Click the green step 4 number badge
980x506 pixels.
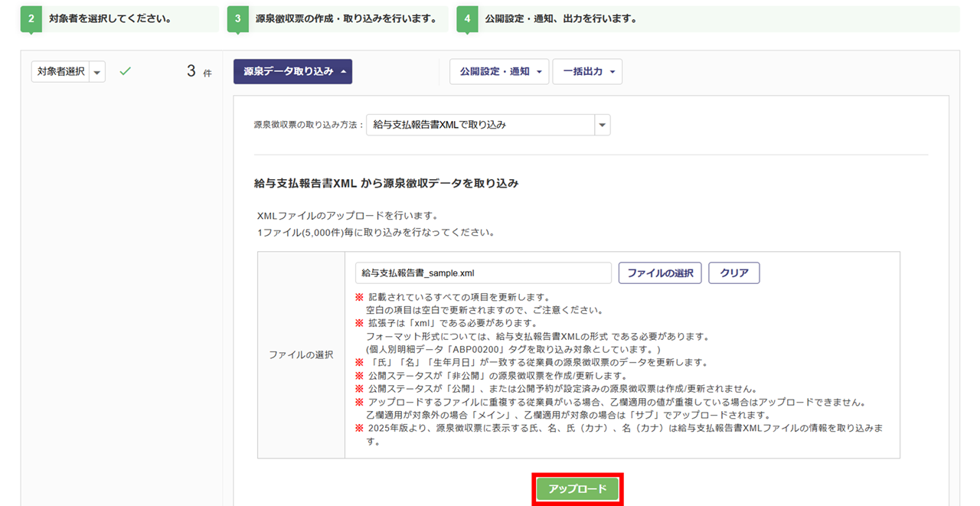(467, 19)
